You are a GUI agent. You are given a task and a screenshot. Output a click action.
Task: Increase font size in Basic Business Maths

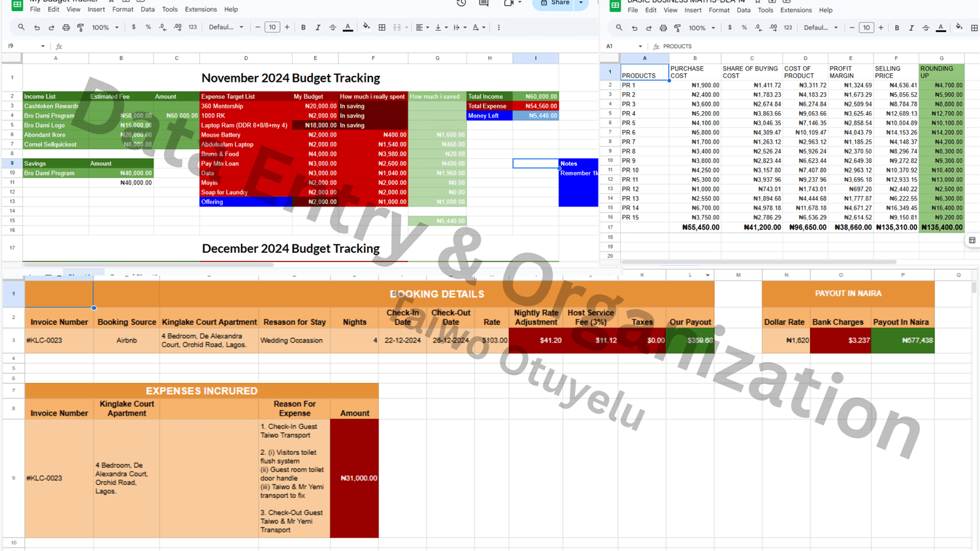tap(881, 28)
